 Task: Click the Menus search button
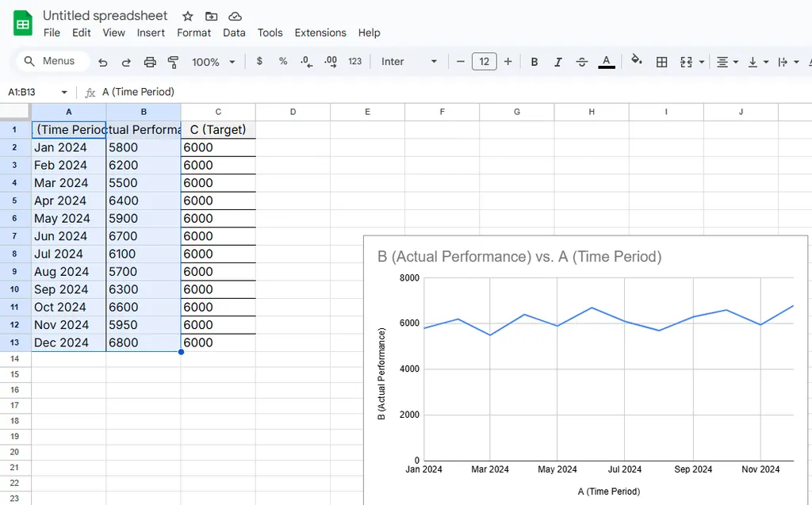coord(49,61)
